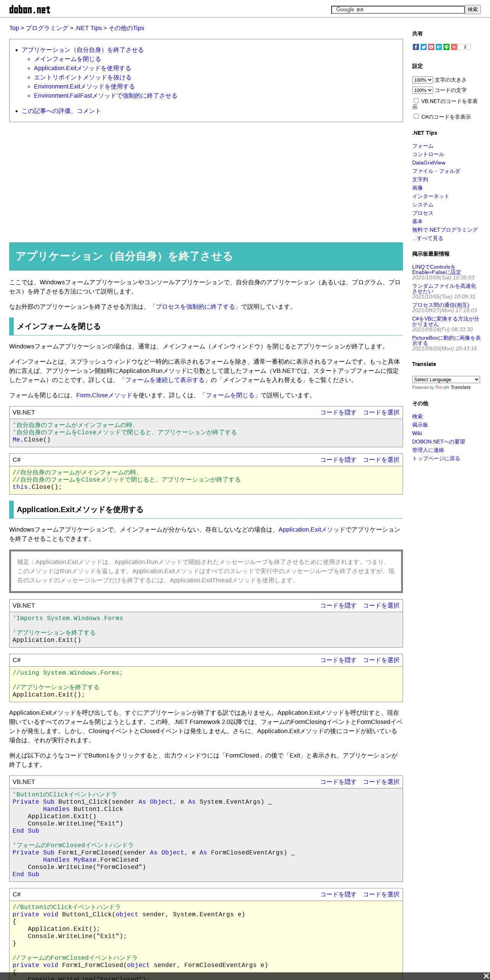Hide the this.Close() C# code block
The height and width of the screenshot is (980, 490).
338,460
